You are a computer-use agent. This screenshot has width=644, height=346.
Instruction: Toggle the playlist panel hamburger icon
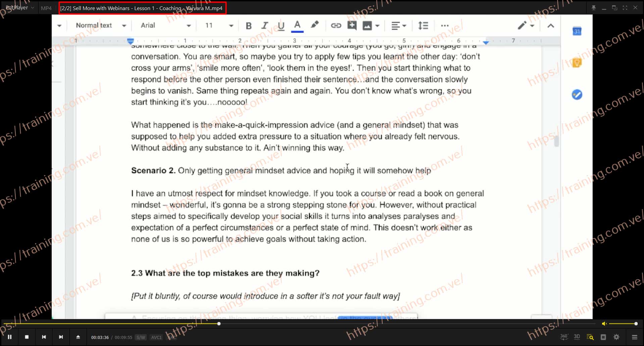click(634, 337)
